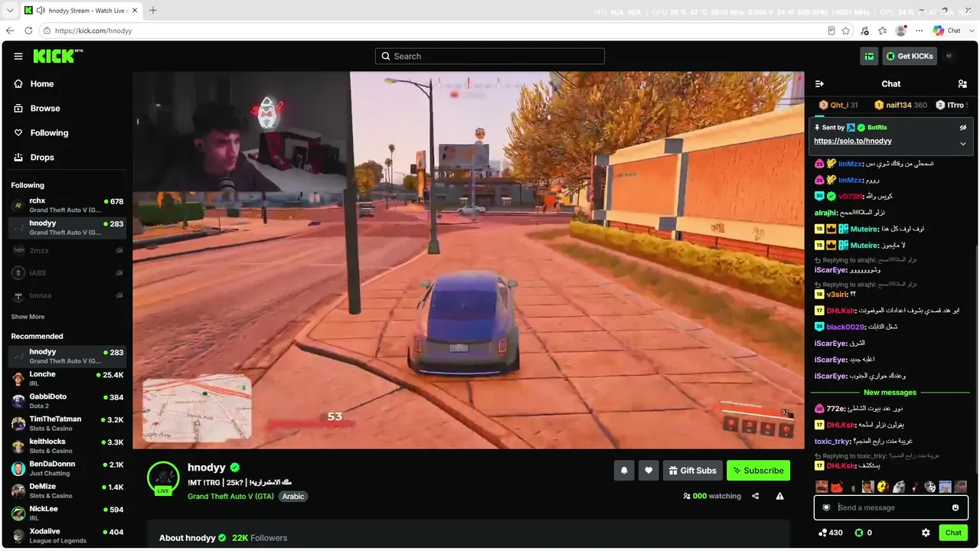This screenshot has width=980, height=551.
Task: Click the New messages divider in chat
Action: click(890, 393)
